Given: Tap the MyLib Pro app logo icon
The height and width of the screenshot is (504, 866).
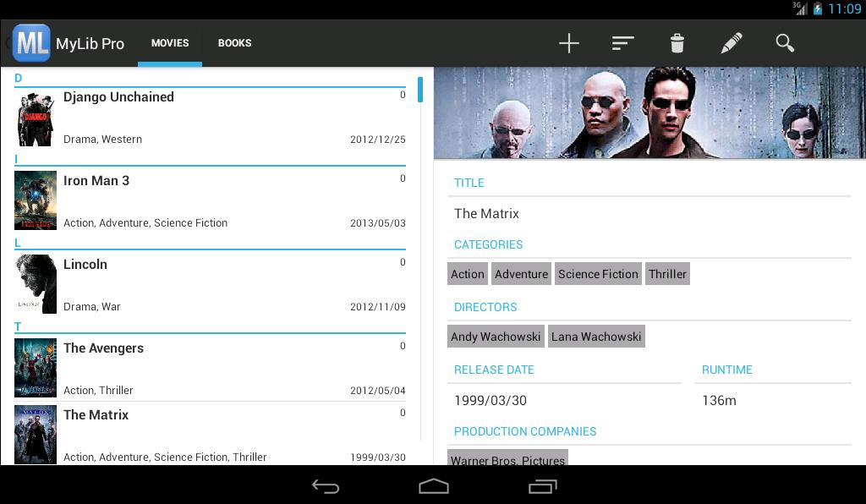Looking at the screenshot, I should pyautogui.click(x=31, y=42).
